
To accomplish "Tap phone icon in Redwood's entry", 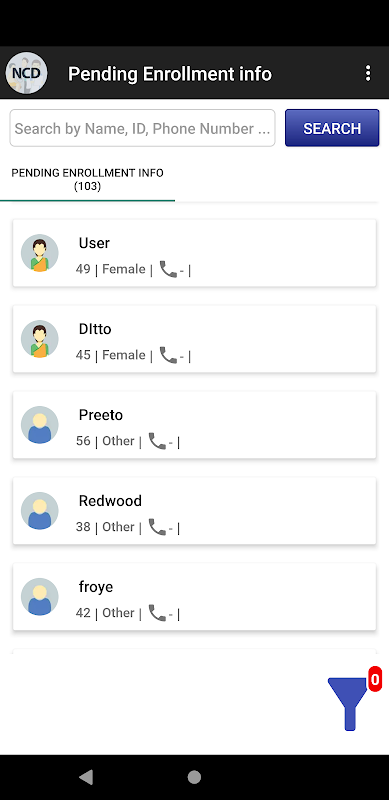I will pyautogui.click(x=157, y=527).
